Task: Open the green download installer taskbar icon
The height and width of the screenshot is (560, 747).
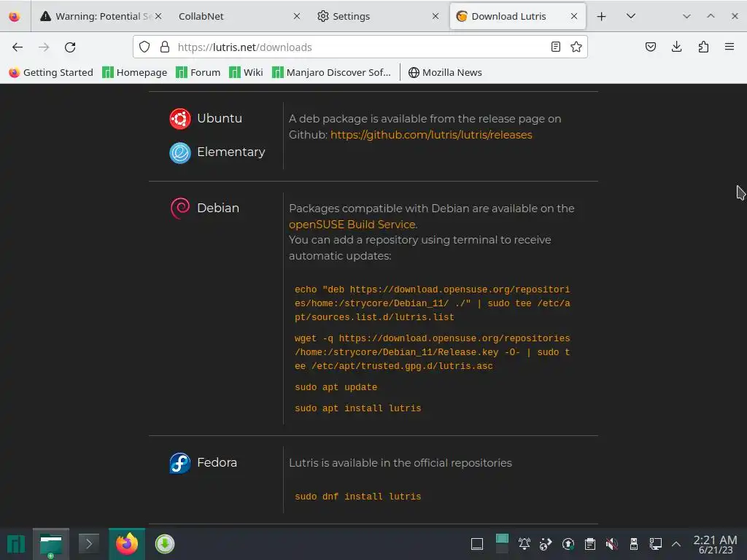Action: [x=165, y=544]
